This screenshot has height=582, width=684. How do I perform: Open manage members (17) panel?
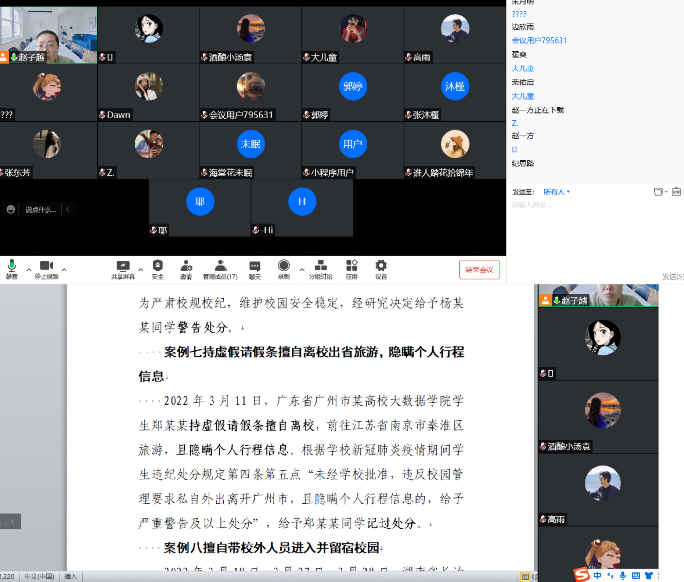coord(219,266)
